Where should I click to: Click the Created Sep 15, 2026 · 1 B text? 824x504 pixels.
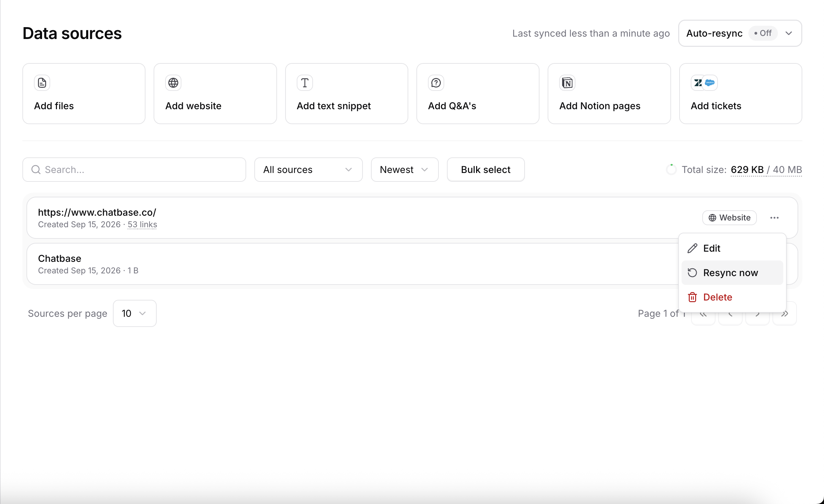[x=88, y=271]
